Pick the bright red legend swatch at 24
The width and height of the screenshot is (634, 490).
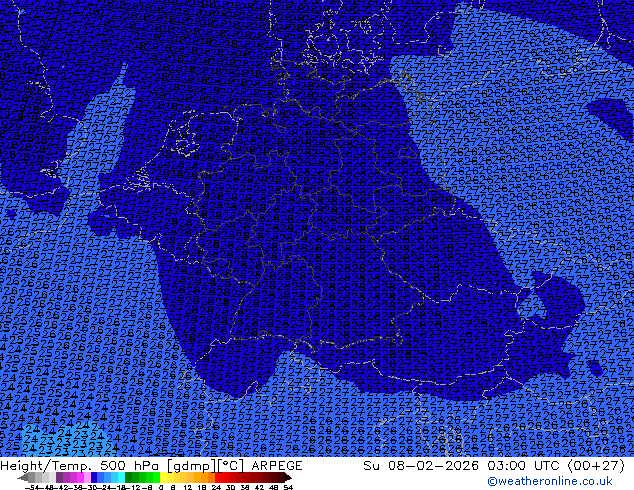(218, 477)
